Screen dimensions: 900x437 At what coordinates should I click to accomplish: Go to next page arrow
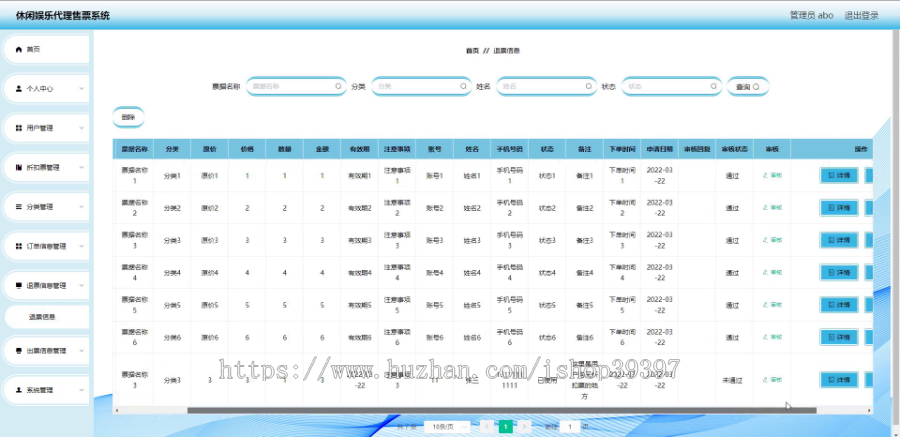[x=524, y=427]
